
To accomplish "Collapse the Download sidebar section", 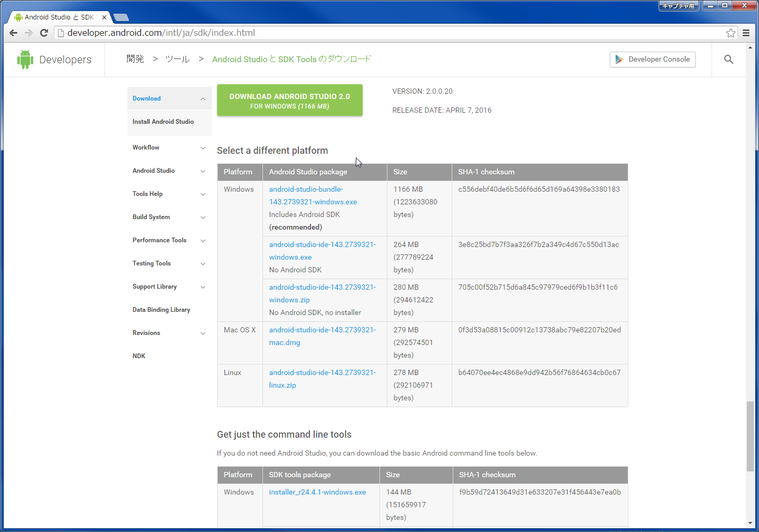I will pyautogui.click(x=203, y=99).
